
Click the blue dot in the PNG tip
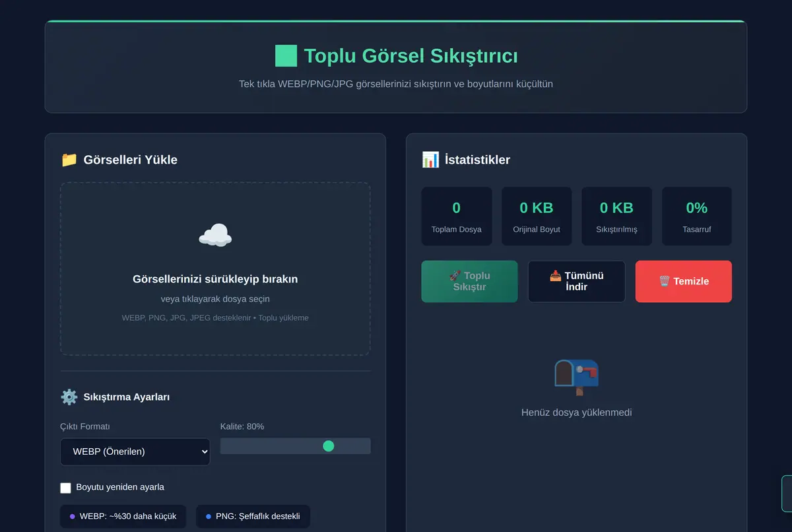pos(209,516)
